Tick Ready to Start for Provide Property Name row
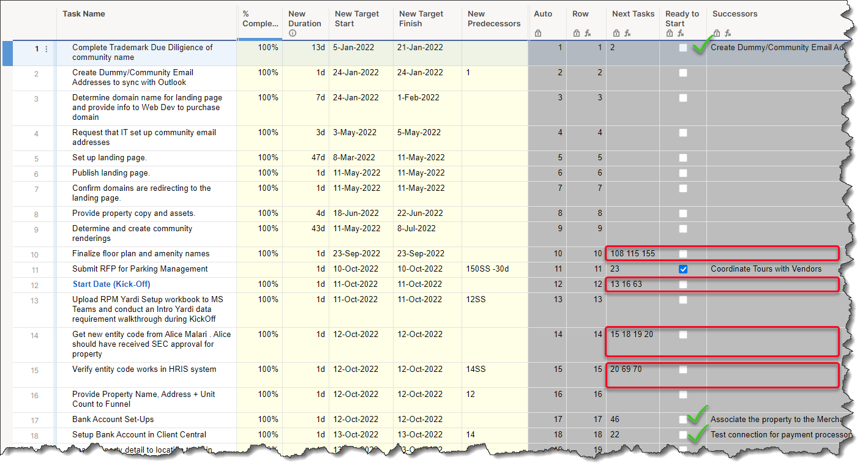 coord(683,395)
